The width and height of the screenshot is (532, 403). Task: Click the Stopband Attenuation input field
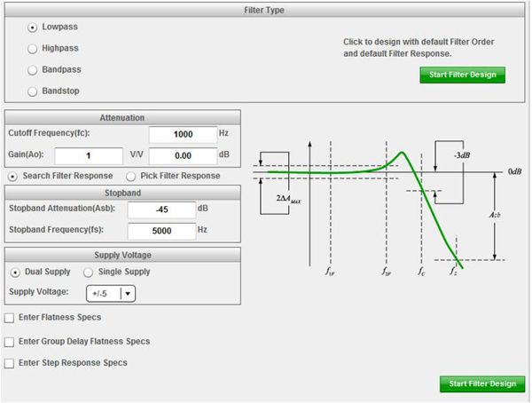click(161, 209)
